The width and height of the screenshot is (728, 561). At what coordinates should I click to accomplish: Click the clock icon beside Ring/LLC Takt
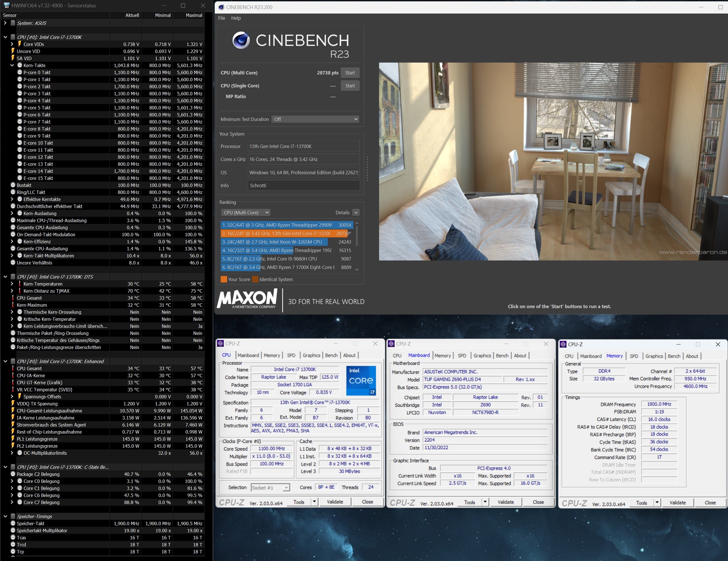coord(13,192)
